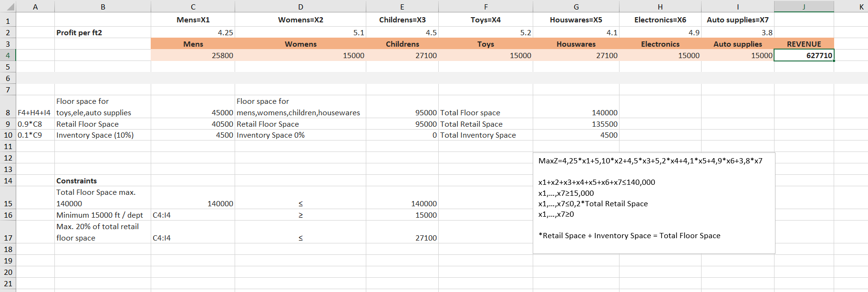Click the constraint value 27100 in row 17
Viewport: 868px width, 292px height.
tap(402, 232)
